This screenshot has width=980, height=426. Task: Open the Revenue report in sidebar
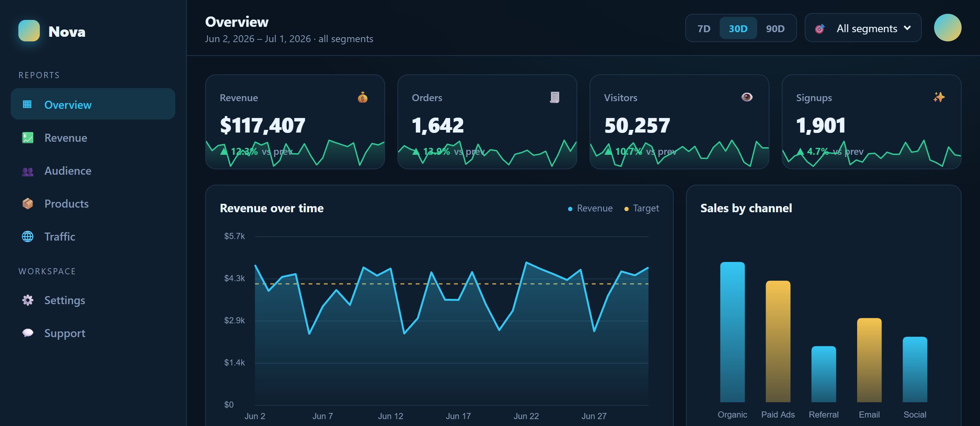pos(93,138)
